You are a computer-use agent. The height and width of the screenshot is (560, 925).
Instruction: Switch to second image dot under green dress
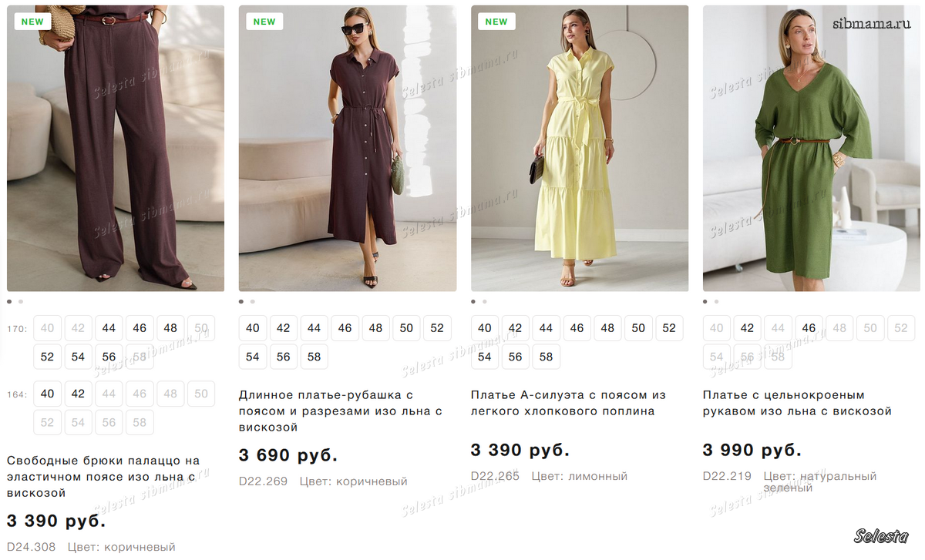click(716, 302)
